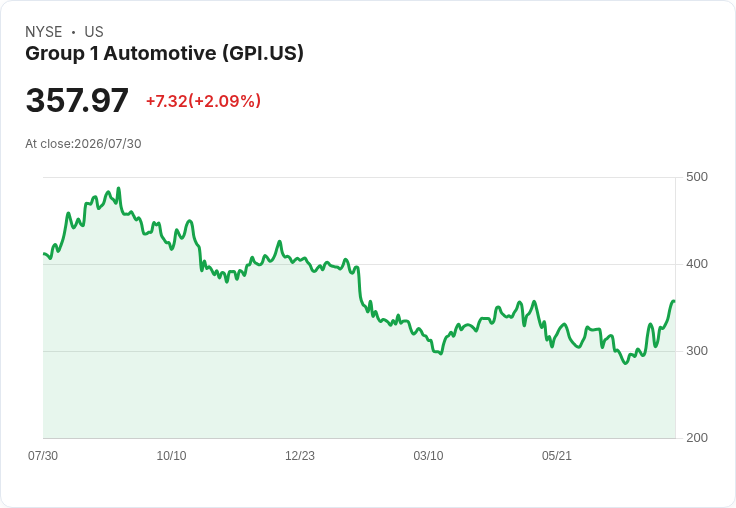Click the At close:2026/07/30 timestamp
Viewport: 736px width, 508px height.
pyautogui.click(x=83, y=144)
